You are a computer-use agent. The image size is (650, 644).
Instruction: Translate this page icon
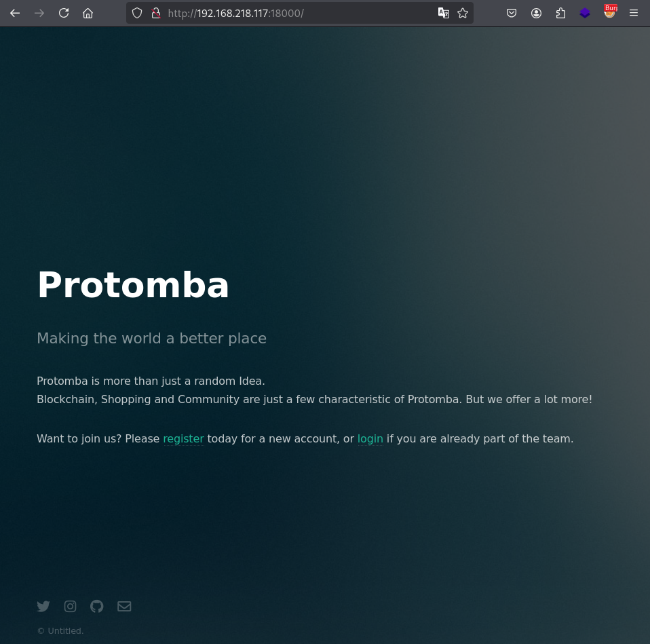444,14
